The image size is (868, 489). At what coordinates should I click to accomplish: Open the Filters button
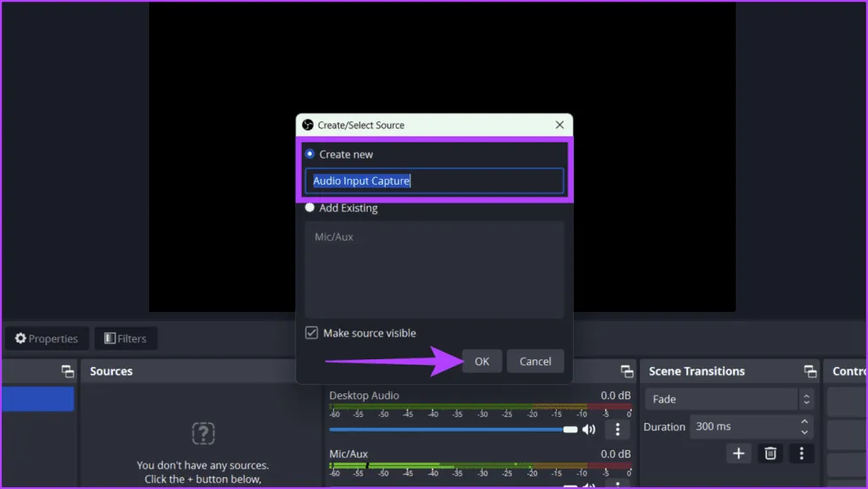pos(125,339)
